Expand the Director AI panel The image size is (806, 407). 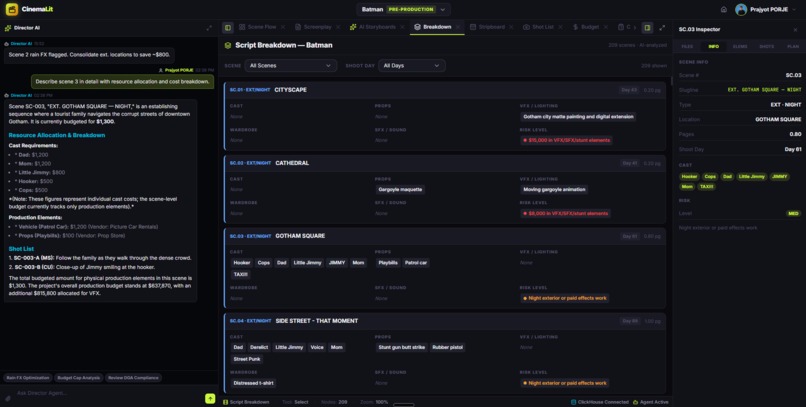209,28
